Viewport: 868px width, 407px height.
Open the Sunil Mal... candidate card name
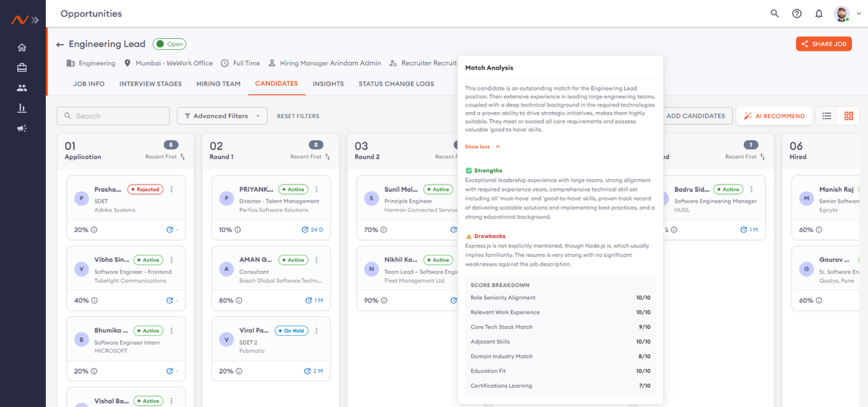(401, 190)
